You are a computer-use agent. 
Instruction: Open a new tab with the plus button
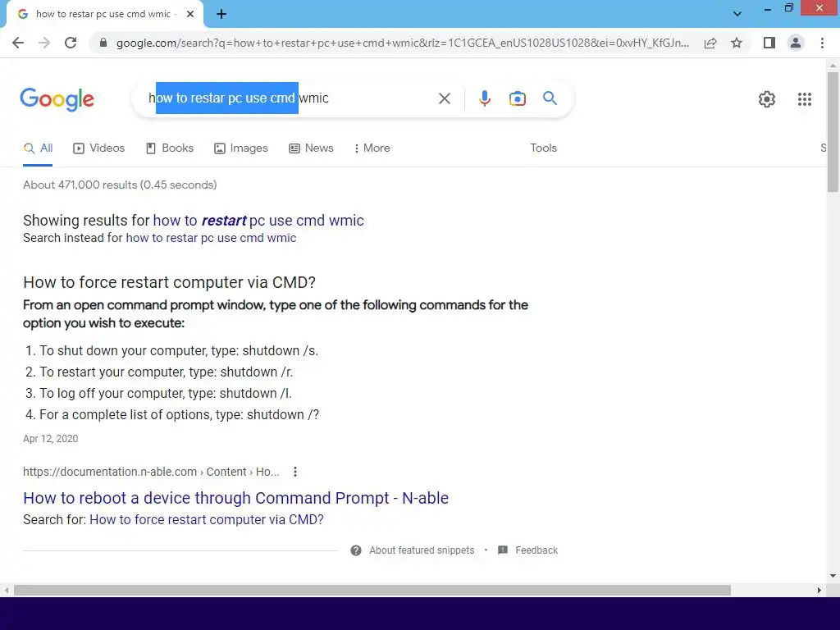[221, 15]
